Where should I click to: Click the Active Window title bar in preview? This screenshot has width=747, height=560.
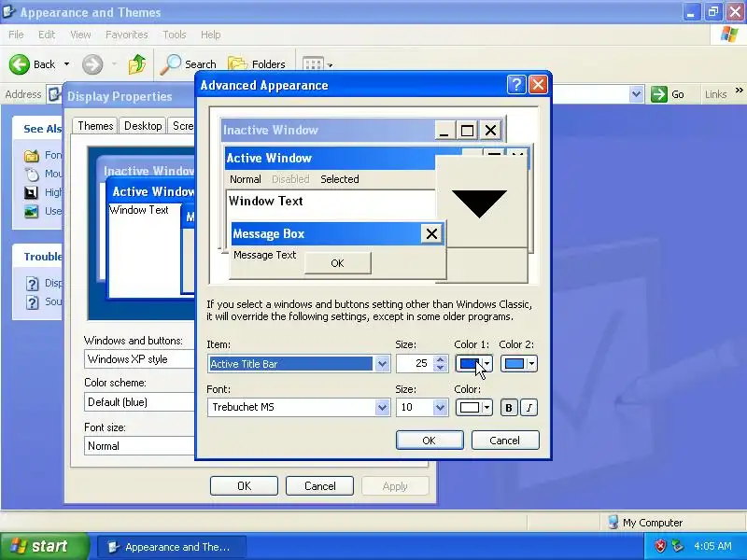331,158
